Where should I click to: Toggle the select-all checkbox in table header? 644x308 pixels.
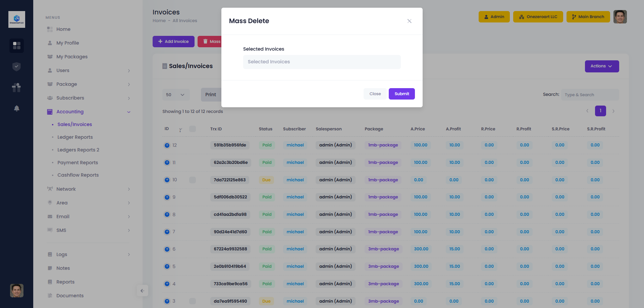tap(193, 129)
